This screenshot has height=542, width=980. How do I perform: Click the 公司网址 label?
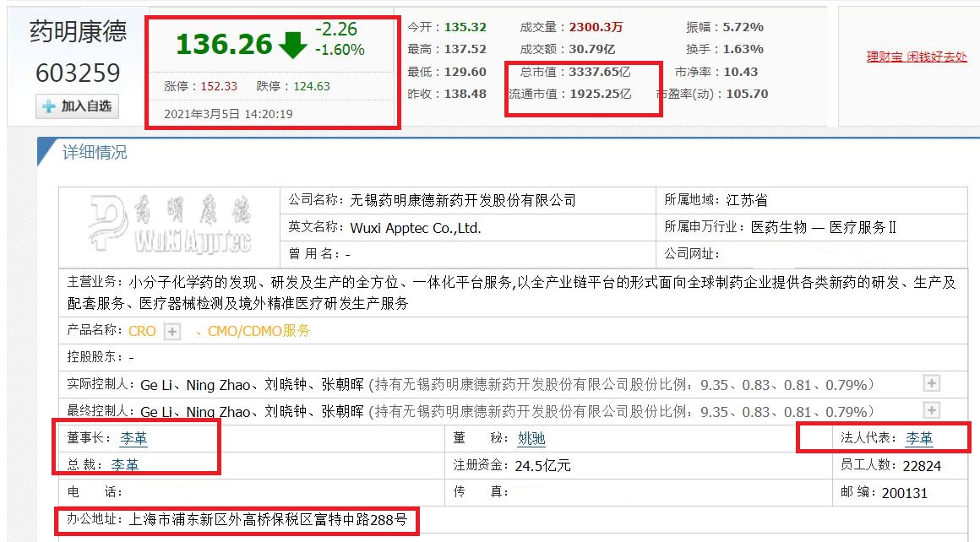[691, 253]
